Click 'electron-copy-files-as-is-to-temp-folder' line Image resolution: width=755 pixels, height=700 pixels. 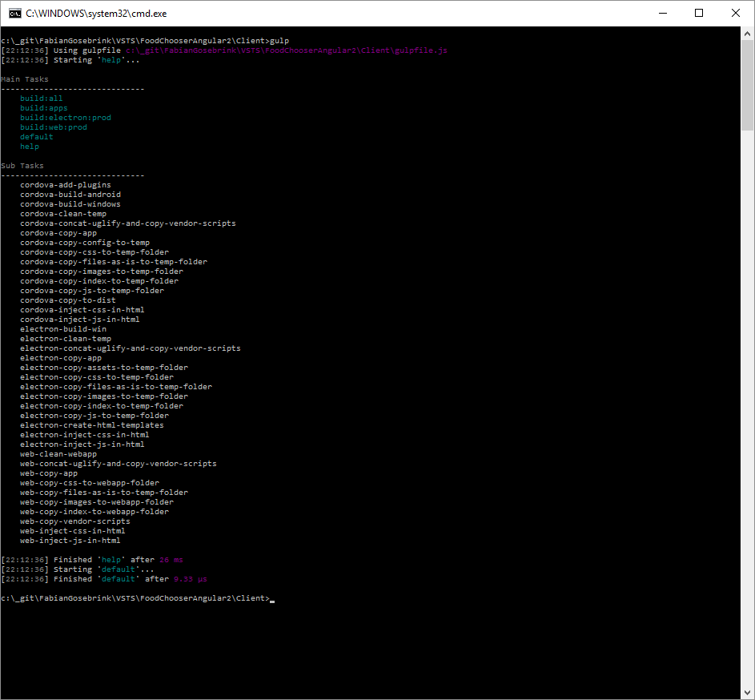click(x=116, y=387)
